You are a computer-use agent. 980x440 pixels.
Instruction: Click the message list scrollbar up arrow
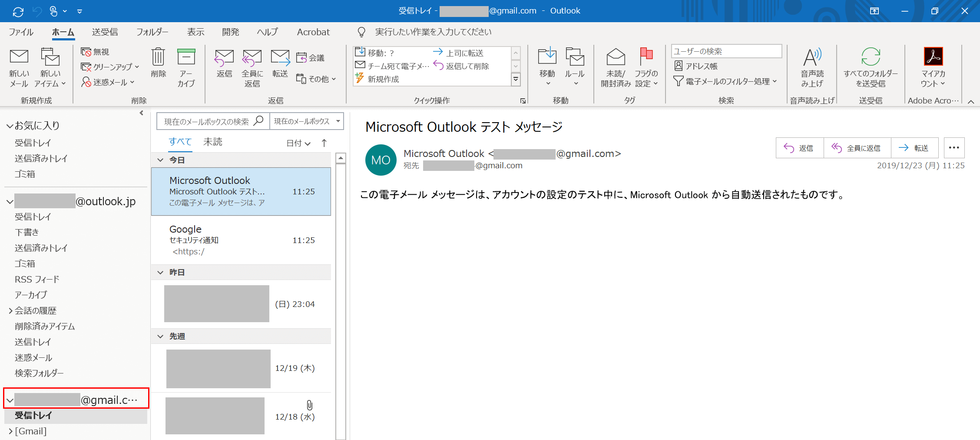pyautogui.click(x=341, y=158)
